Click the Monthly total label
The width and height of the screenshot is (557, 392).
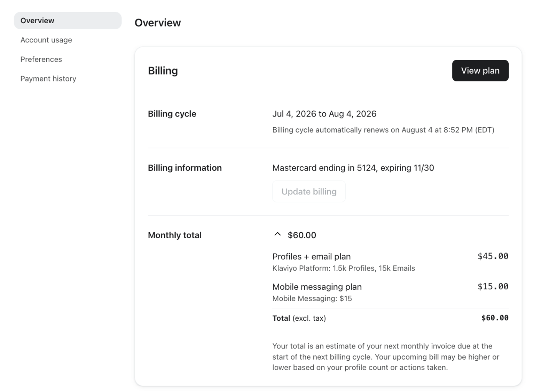(x=175, y=235)
